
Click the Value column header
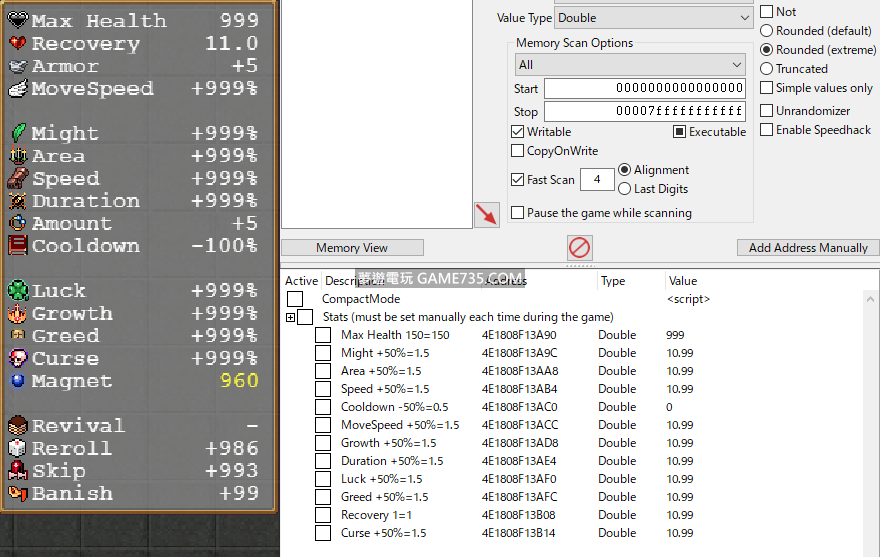(683, 281)
